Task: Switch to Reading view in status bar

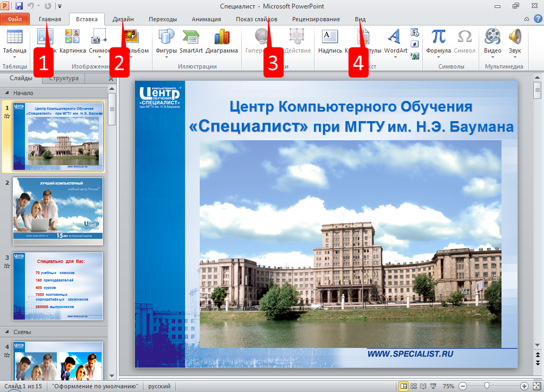Action: pyautogui.click(x=423, y=386)
